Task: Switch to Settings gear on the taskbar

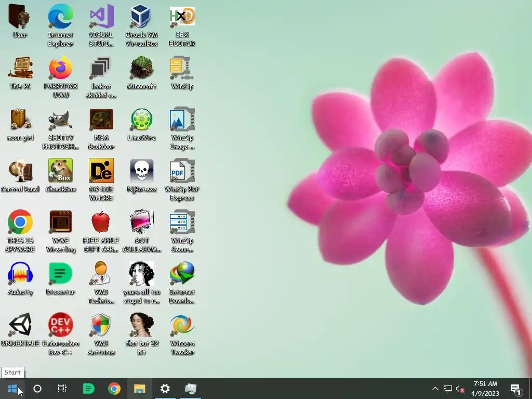Action: (165, 389)
